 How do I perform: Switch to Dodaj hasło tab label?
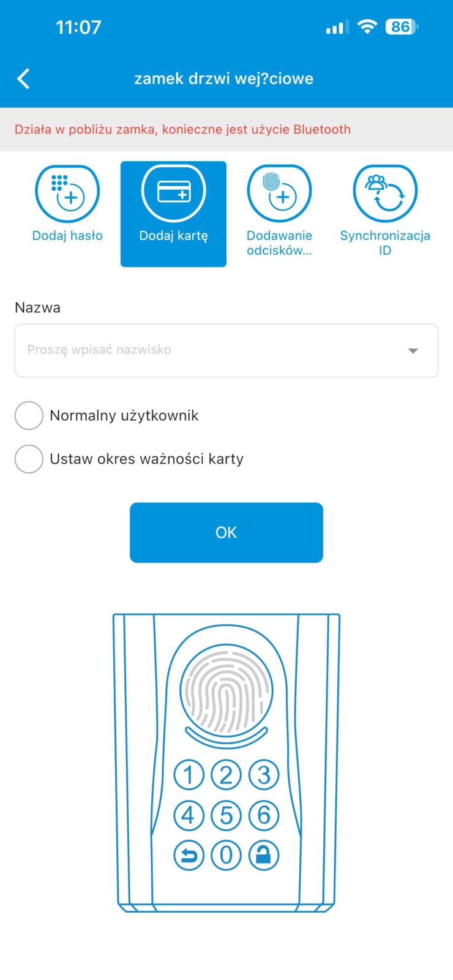coord(67,236)
